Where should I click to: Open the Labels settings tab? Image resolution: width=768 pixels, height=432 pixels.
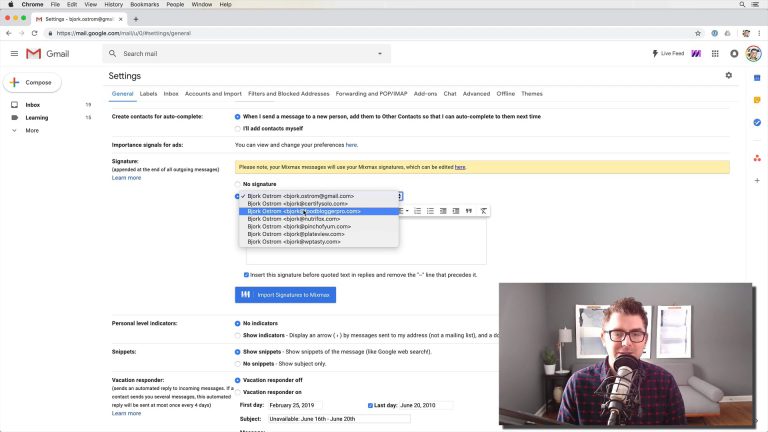click(x=148, y=94)
